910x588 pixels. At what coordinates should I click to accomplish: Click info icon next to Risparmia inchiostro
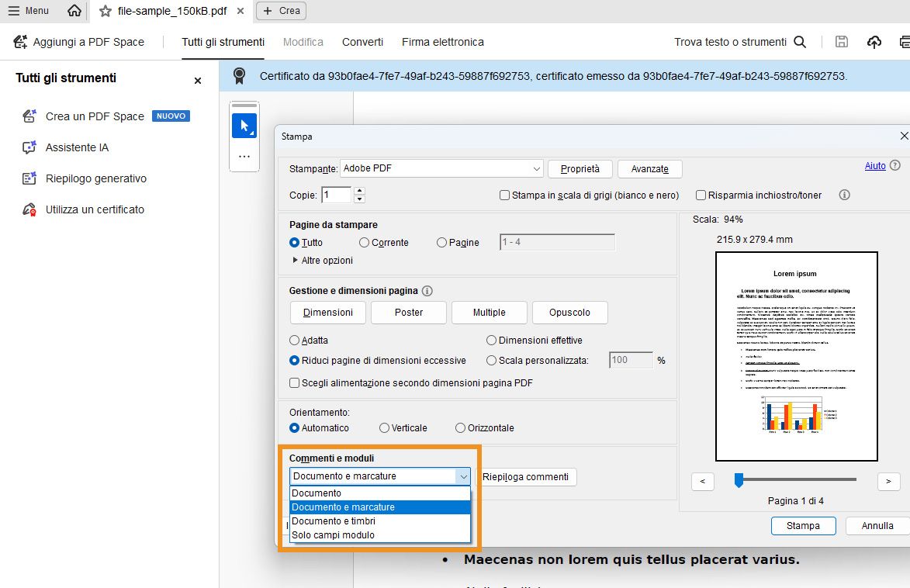(844, 195)
